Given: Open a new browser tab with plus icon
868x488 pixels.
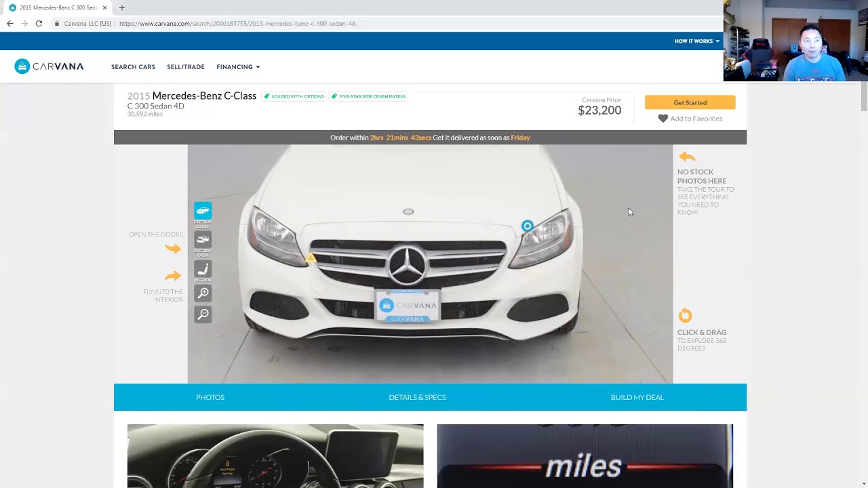Looking at the screenshot, I should 122,7.
